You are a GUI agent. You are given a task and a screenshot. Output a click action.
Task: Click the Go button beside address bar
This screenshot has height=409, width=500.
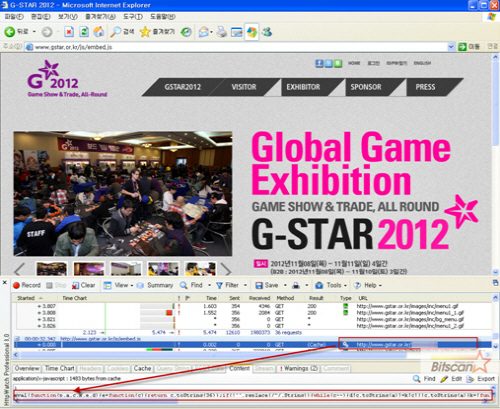point(469,47)
